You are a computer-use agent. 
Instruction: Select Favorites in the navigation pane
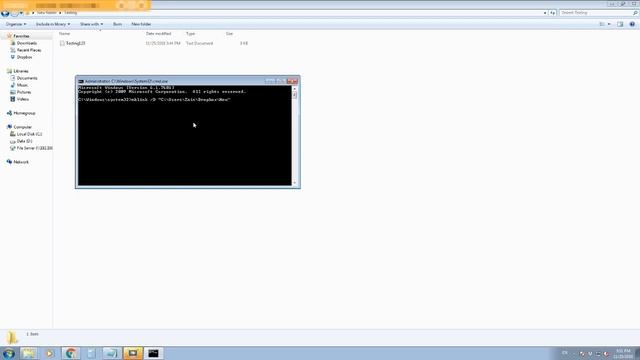click(x=21, y=36)
